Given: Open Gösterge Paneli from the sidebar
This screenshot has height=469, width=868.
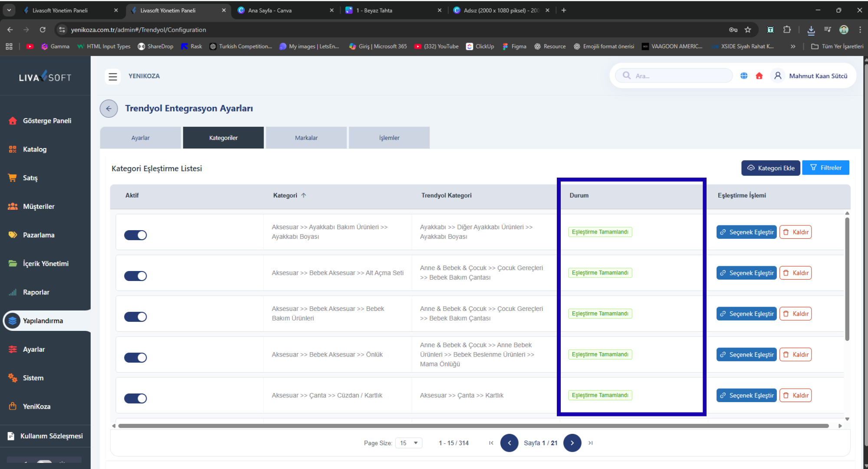Looking at the screenshot, I should [x=47, y=121].
